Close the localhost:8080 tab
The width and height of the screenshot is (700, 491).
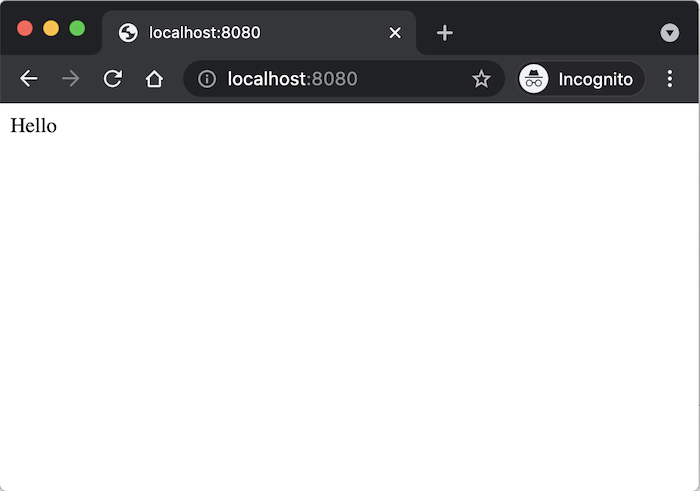click(395, 33)
